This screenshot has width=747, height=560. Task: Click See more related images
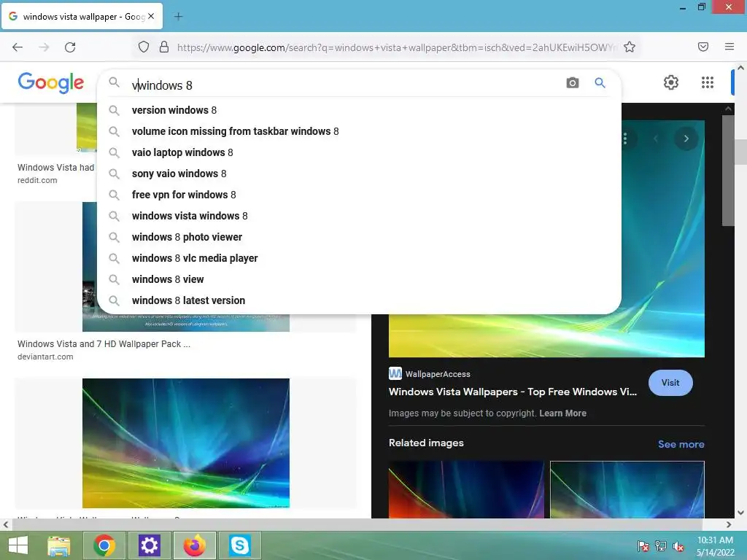point(681,444)
